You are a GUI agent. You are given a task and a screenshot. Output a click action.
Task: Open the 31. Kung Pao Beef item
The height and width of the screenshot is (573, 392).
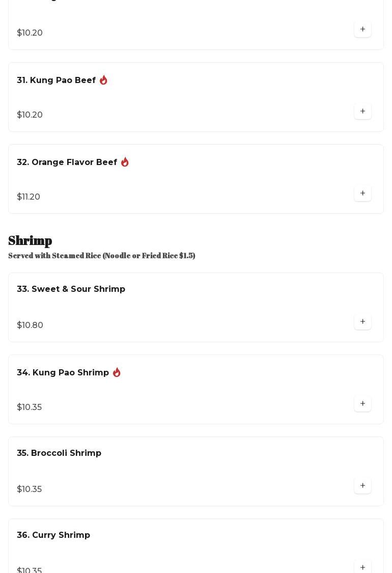point(56,80)
